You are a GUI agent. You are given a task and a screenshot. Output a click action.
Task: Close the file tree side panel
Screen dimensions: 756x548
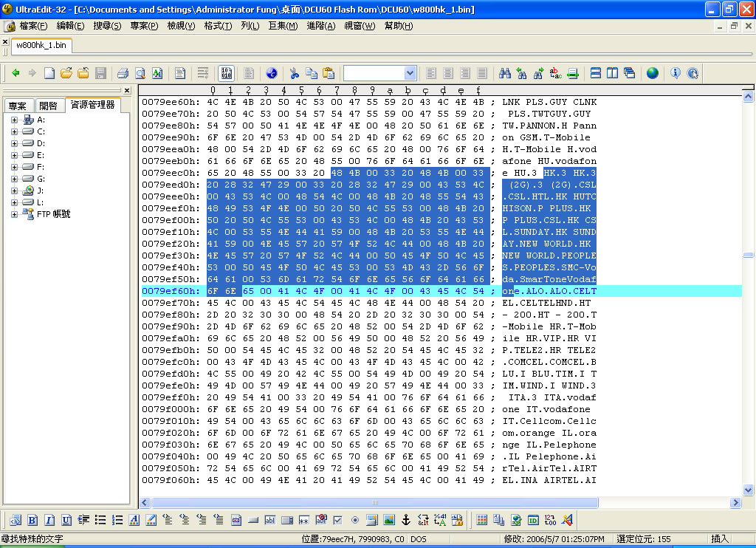point(127,90)
